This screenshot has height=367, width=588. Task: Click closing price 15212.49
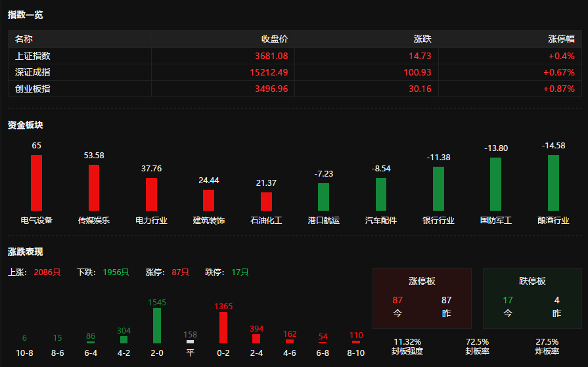[269, 72]
